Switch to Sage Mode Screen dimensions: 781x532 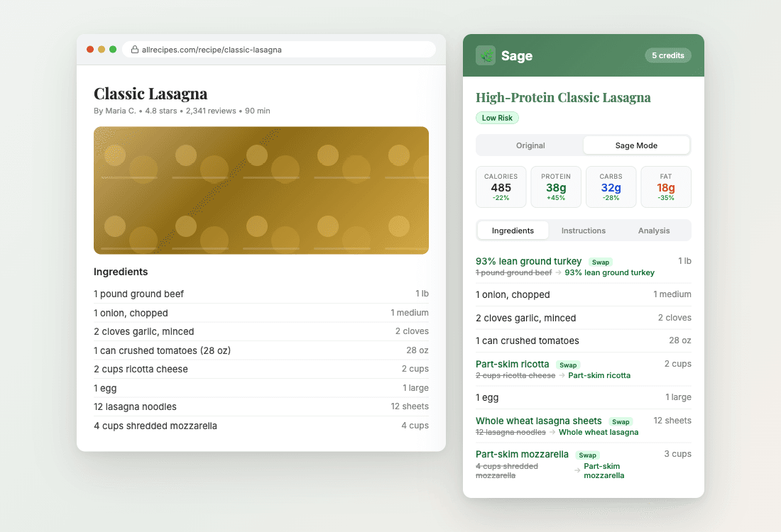point(636,145)
